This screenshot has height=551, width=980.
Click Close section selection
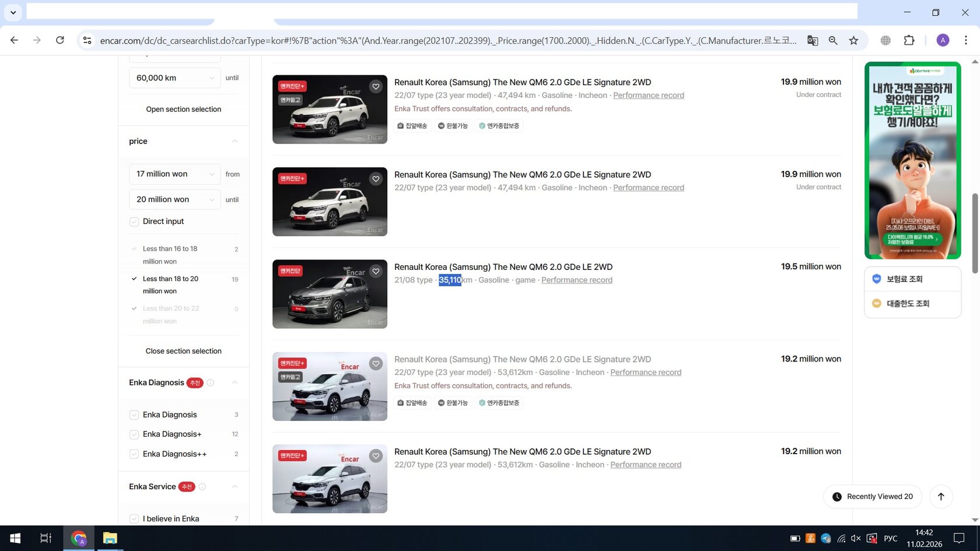click(x=184, y=351)
